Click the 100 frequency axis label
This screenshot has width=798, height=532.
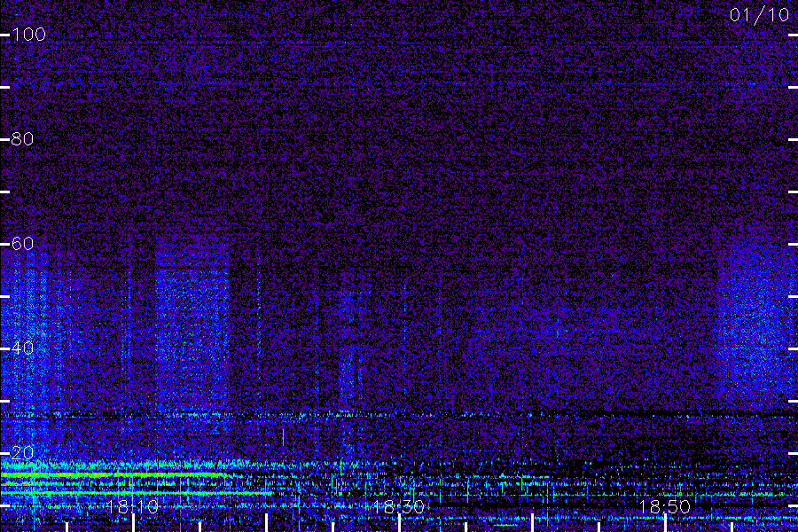click(x=29, y=35)
